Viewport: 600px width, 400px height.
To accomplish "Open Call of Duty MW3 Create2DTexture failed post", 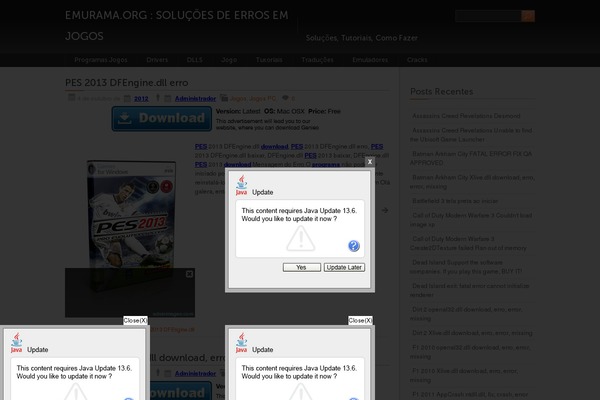I will coord(468,243).
